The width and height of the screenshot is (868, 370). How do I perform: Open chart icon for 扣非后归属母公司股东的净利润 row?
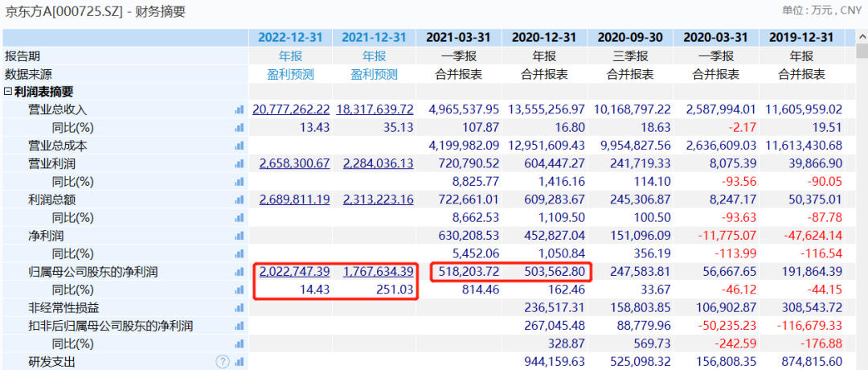(240, 327)
